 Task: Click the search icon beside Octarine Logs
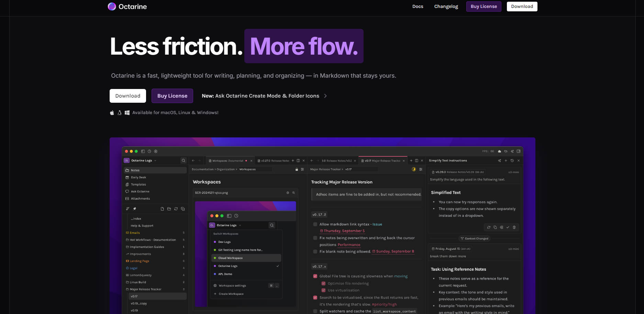point(184,160)
